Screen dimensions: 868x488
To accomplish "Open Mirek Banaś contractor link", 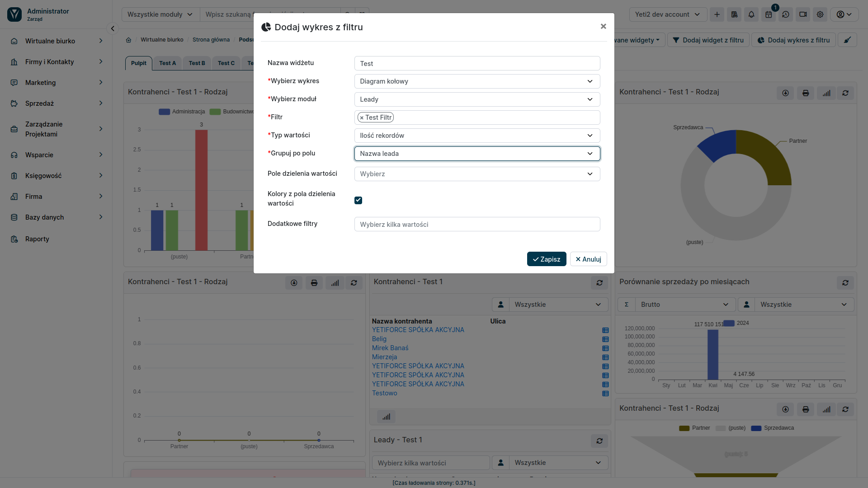I will point(390,348).
